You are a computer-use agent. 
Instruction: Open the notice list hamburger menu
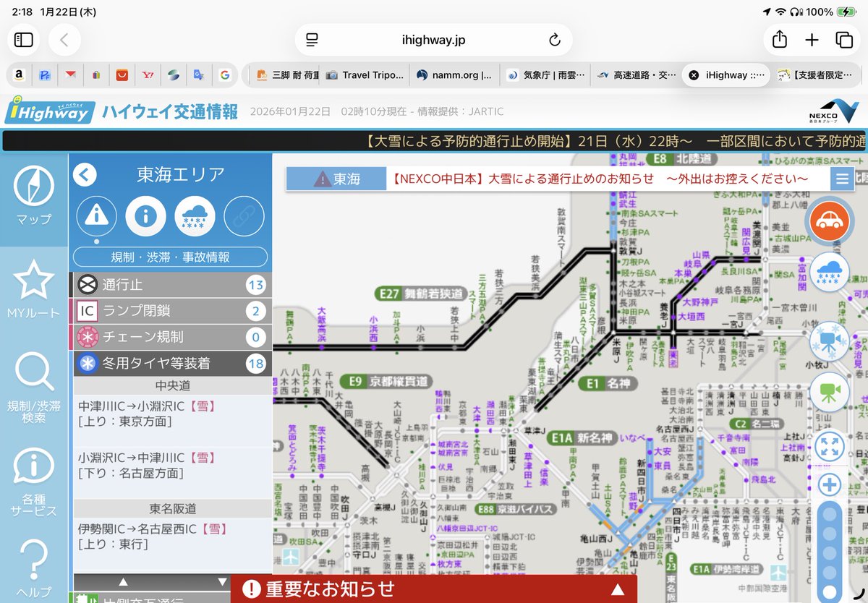(x=841, y=179)
